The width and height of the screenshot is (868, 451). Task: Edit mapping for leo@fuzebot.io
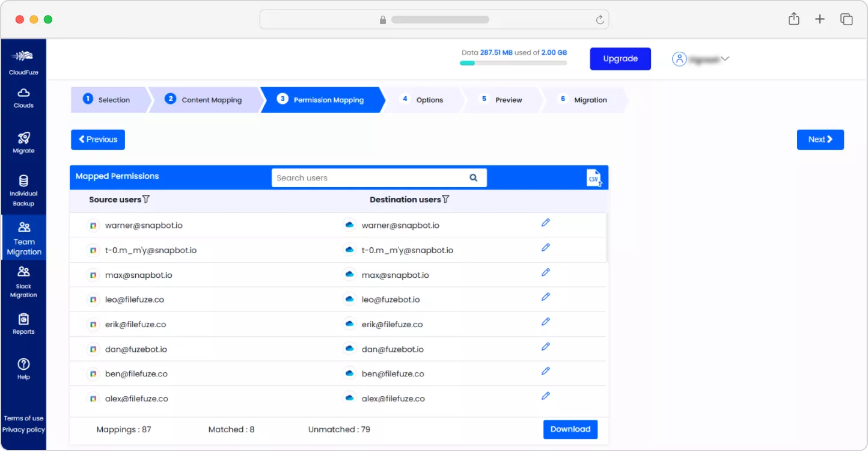coord(545,297)
